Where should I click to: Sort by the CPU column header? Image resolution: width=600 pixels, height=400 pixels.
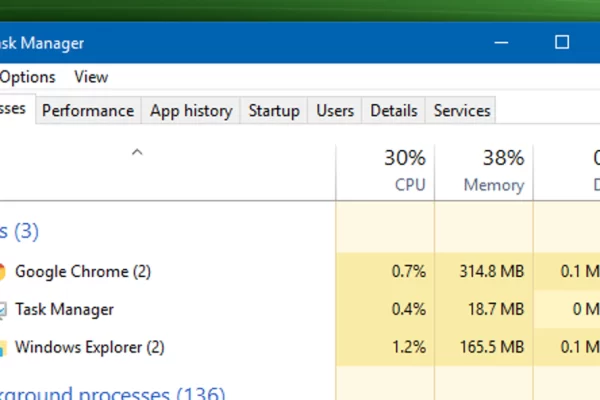click(x=385, y=172)
